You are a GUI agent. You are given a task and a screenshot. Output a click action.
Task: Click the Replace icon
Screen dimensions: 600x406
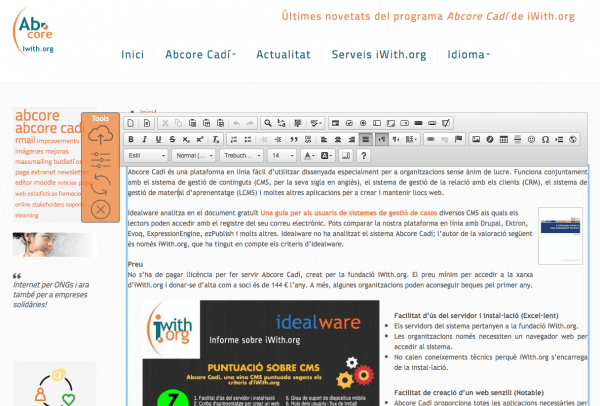tap(282, 123)
